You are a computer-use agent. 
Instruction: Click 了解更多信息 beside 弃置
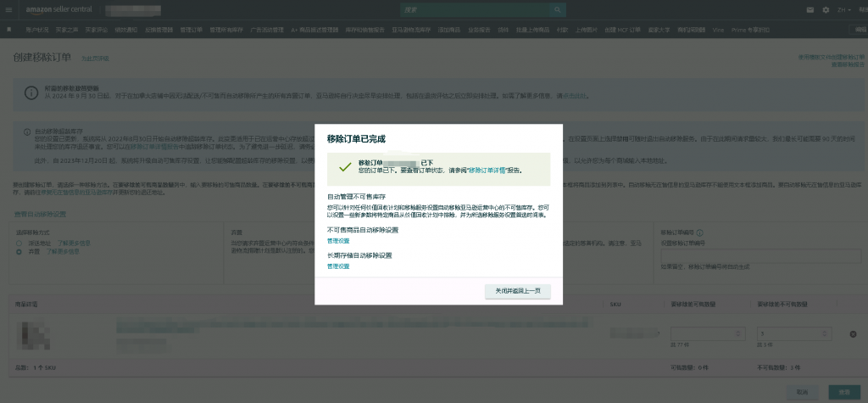[x=63, y=251]
